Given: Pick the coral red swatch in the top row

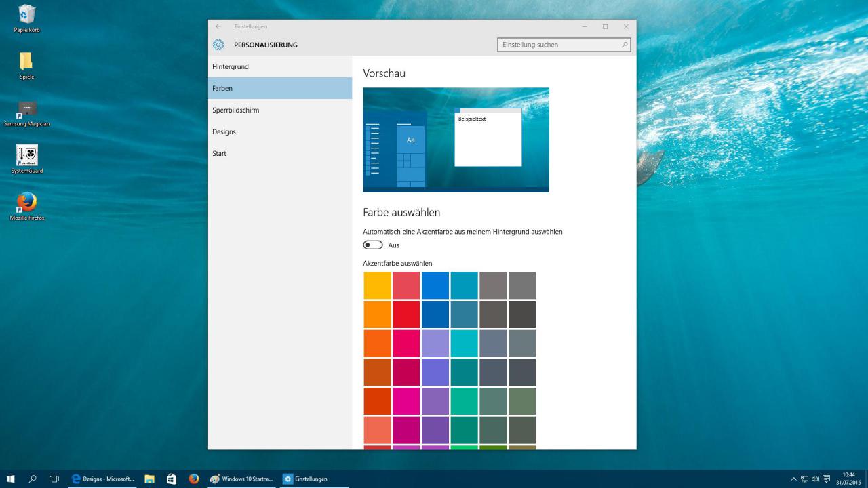Looking at the screenshot, I should [x=406, y=285].
